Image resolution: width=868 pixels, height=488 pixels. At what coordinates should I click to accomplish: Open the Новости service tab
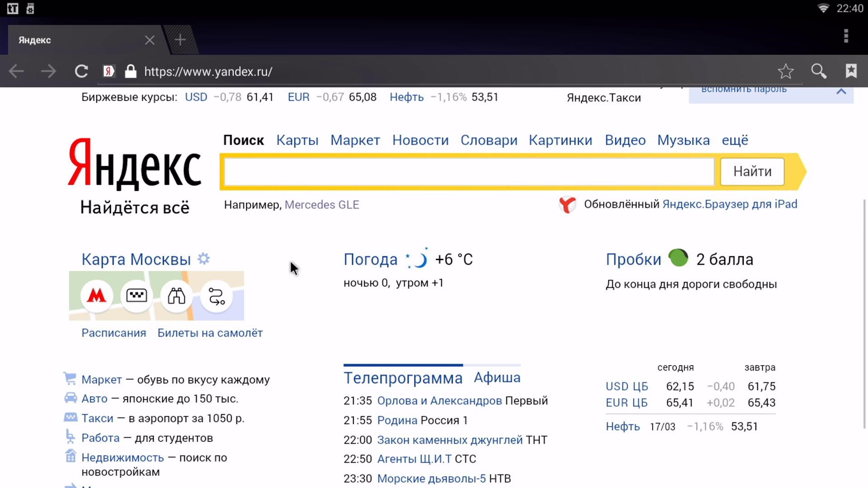pyautogui.click(x=420, y=141)
